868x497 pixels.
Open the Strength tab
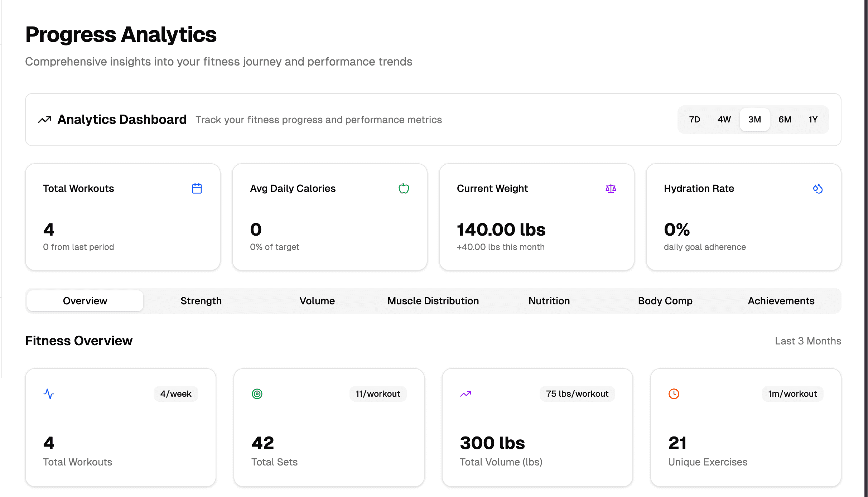201,301
